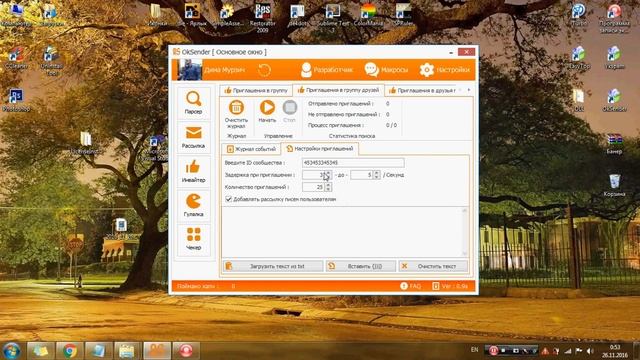Switch to Приглашения в группу друзей tab
Viewport: 640px width, 360px height.
coord(339,90)
